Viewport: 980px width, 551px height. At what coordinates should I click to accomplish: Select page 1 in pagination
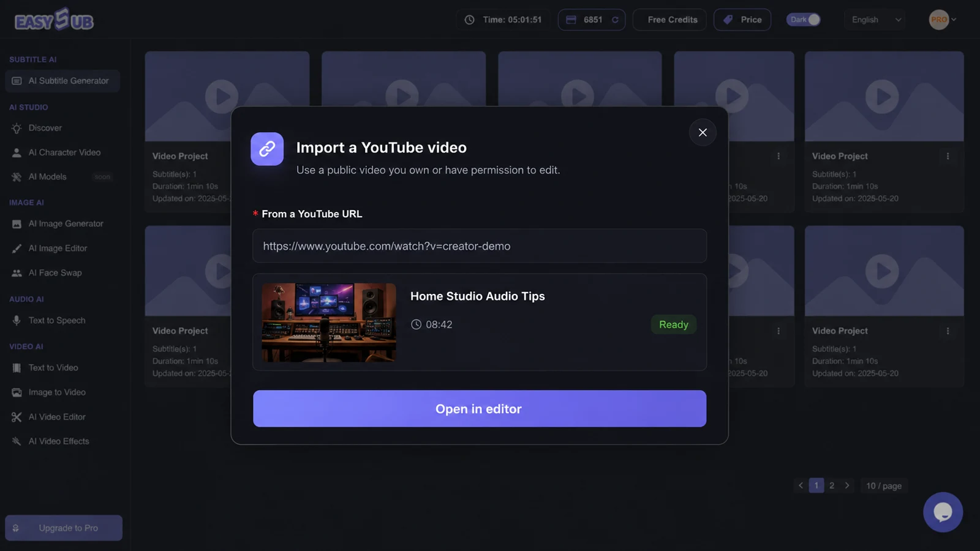[x=816, y=485]
